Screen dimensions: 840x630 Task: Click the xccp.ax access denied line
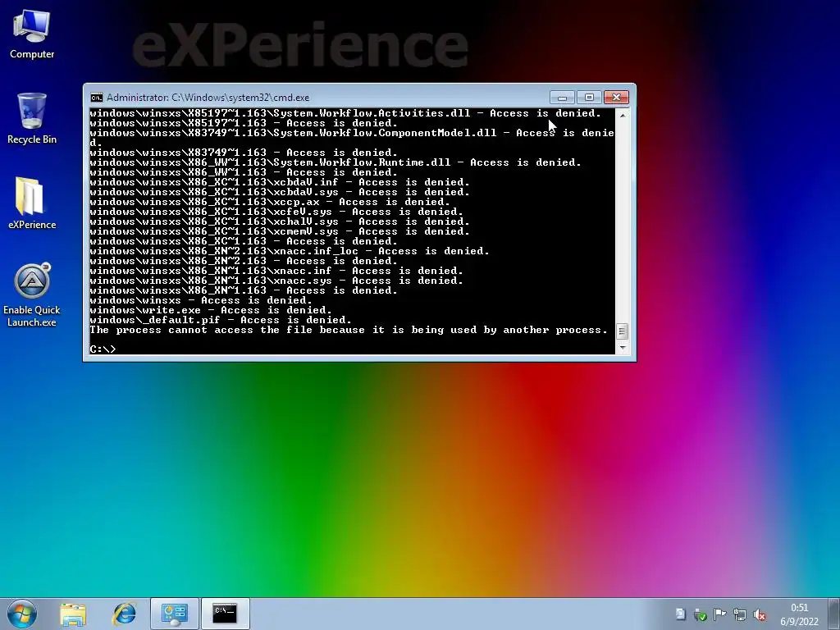[270, 202]
